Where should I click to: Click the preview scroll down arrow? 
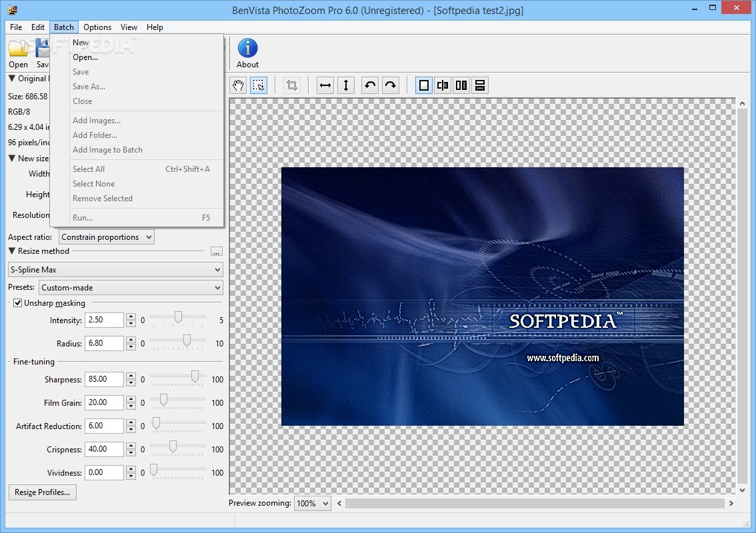(743, 490)
